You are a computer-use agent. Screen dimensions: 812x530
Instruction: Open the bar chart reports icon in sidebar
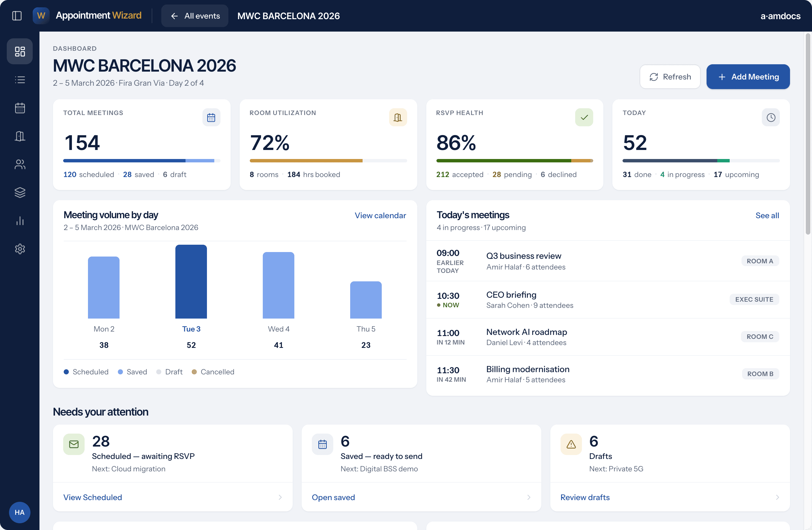[x=20, y=221]
